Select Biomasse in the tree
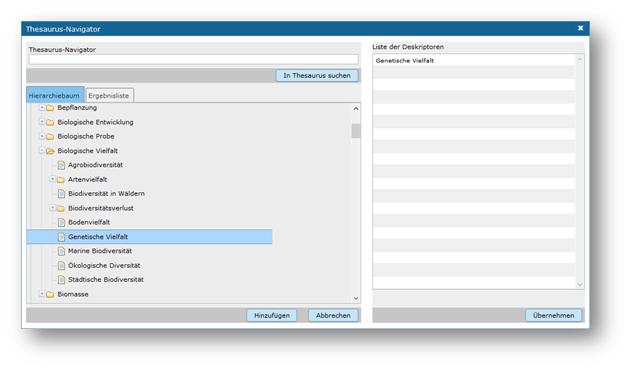Screen dimensions: 632x371 click(x=73, y=294)
